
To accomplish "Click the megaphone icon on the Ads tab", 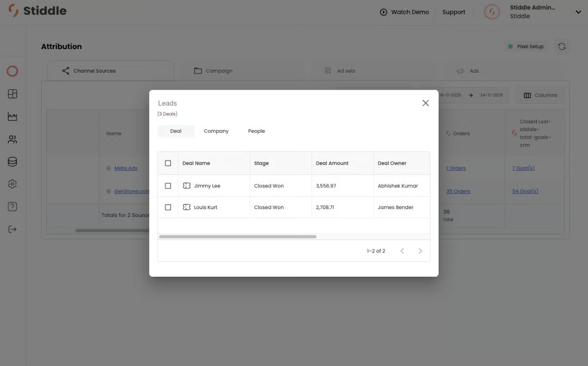I will [460, 71].
